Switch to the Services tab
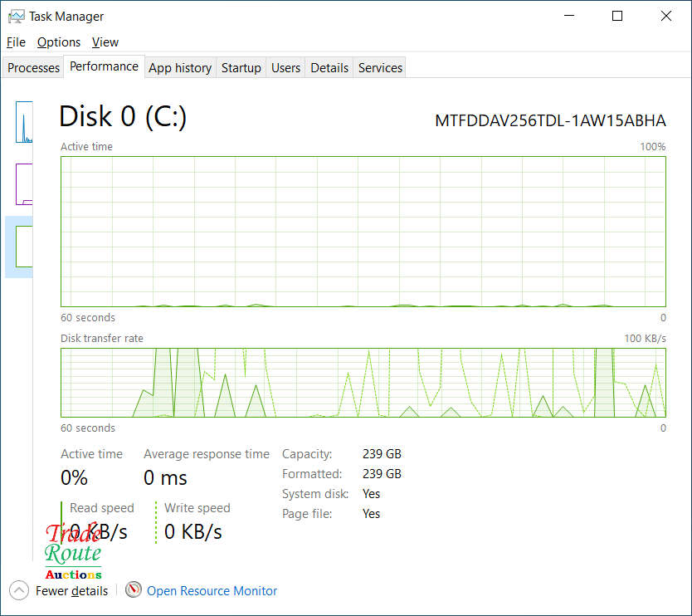This screenshot has width=692, height=616. point(379,67)
